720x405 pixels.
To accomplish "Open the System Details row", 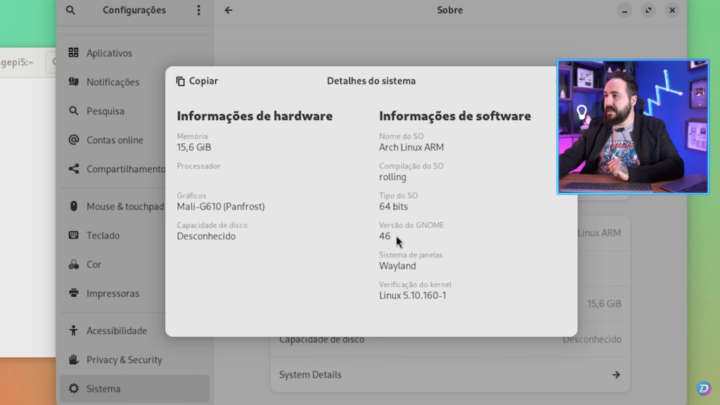I will click(x=450, y=375).
